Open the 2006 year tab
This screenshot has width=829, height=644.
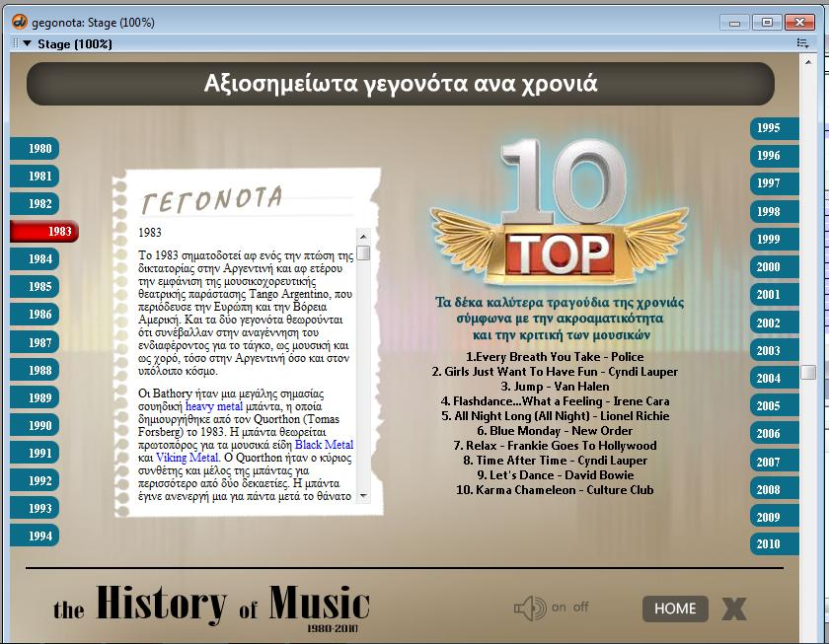pyautogui.click(x=774, y=433)
